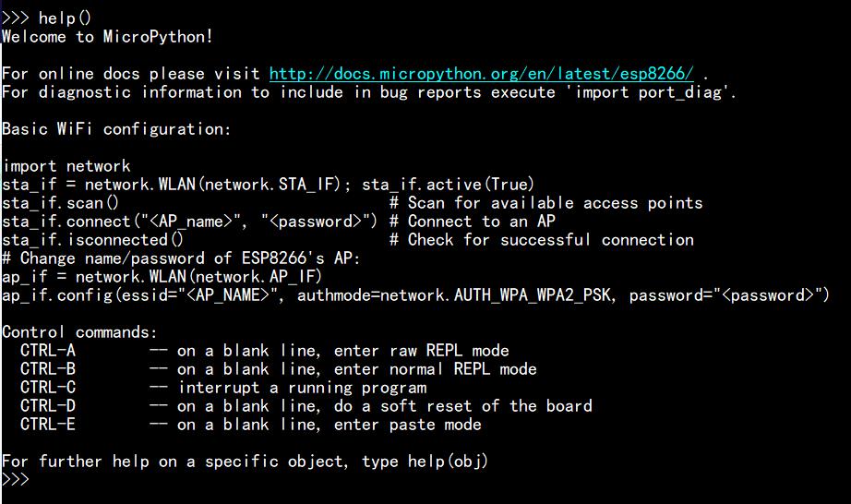The height and width of the screenshot is (504, 851).
Task: Click the sta_if.isconnected() command text
Action: point(92,240)
